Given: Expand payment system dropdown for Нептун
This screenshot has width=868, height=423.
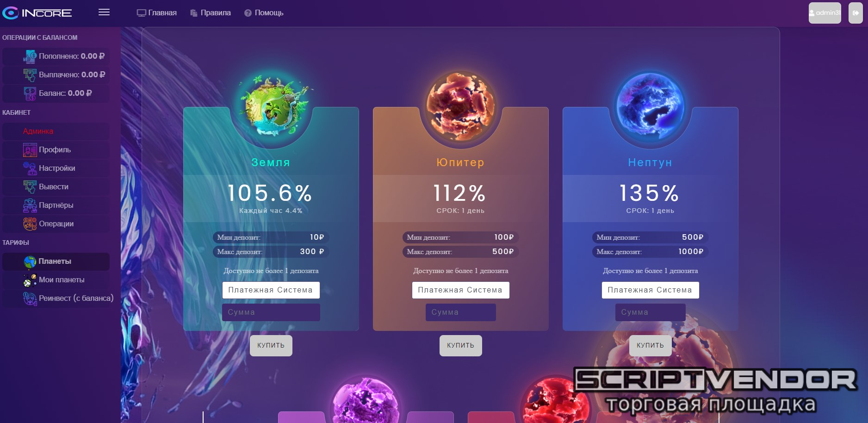Looking at the screenshot, I should click(x=650, y=290).
